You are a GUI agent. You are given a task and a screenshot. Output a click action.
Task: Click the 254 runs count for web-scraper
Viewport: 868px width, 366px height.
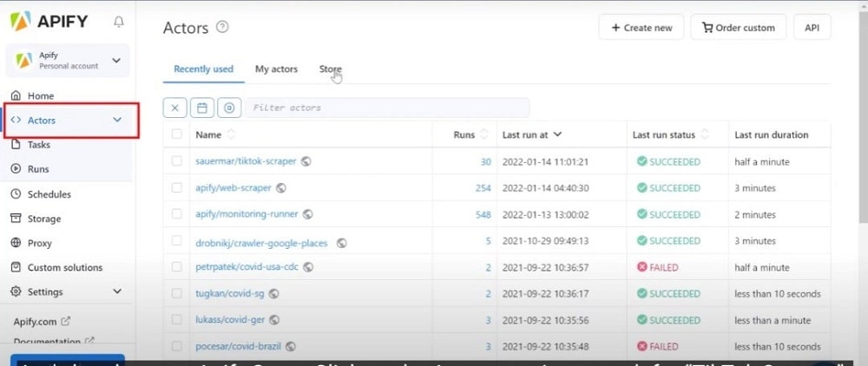coord(483,188)
